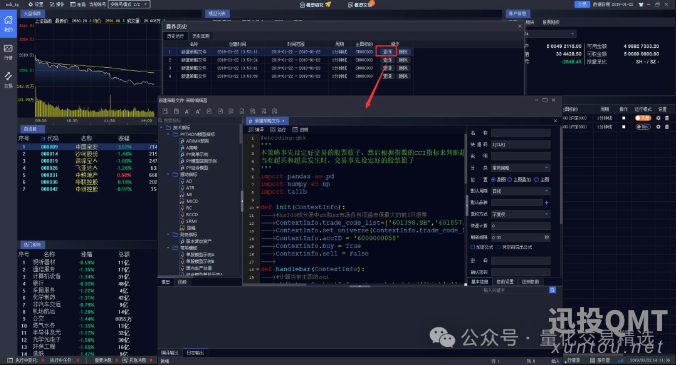Click blue plus icon beside 默认品种 field

[x=547, y=202]
